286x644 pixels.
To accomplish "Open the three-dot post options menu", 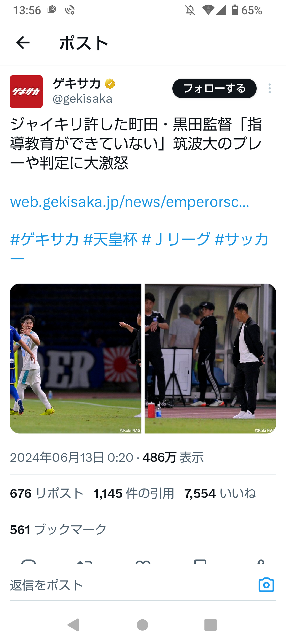I will [270, 88].
